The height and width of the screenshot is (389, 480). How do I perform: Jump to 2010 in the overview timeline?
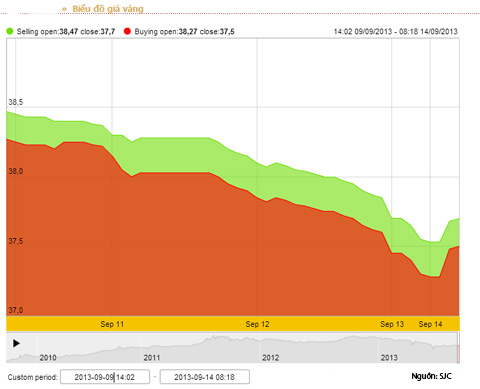(x=48, y=358)
